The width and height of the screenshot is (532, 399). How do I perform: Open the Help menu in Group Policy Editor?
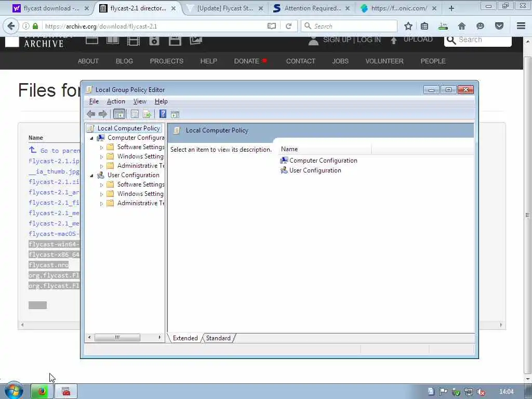pos(161,101)
